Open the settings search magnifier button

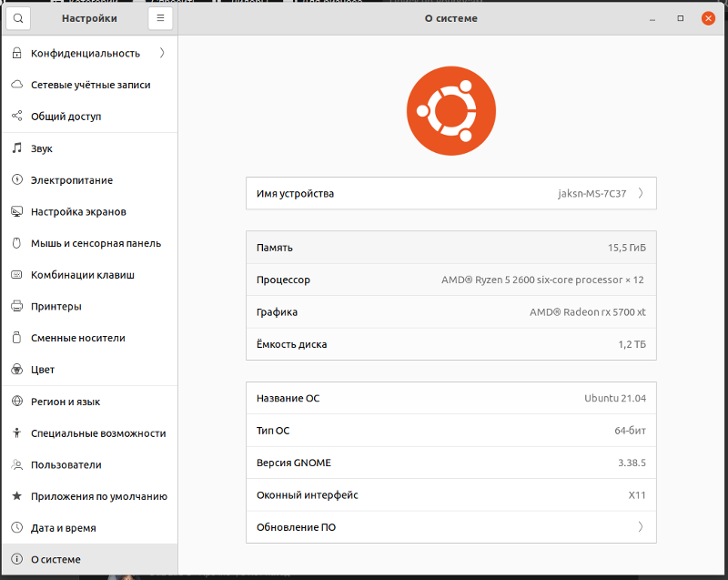[x=18, y=18]
